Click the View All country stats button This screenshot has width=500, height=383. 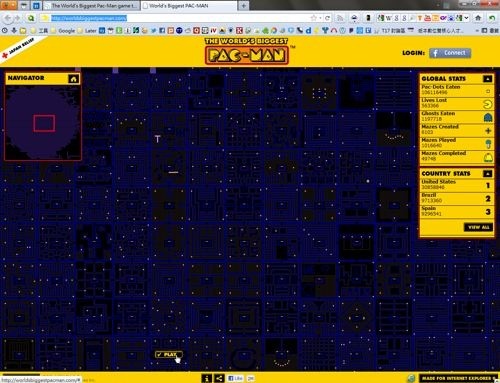(x=478, y=227)
